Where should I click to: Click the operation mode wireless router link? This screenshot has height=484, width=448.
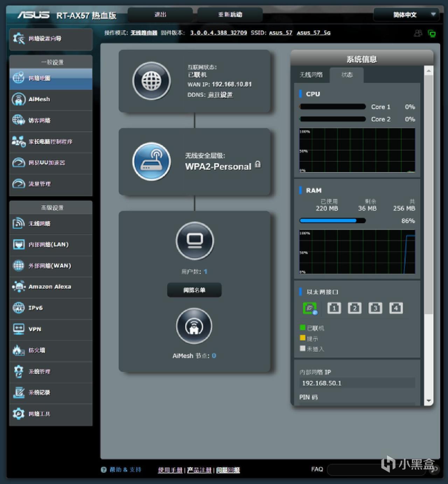point(144,33)
